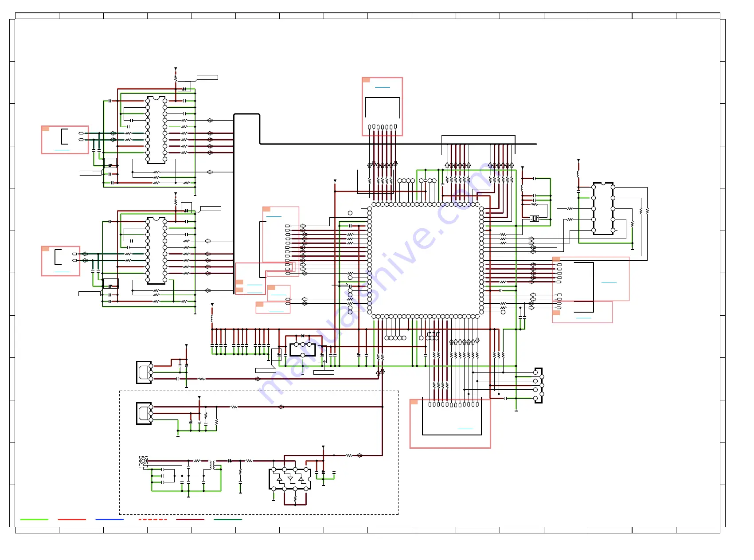Screen dimensions: 754x560
Task: Click the crystal oscillator symbol near right IC
Action: [534, 218]
